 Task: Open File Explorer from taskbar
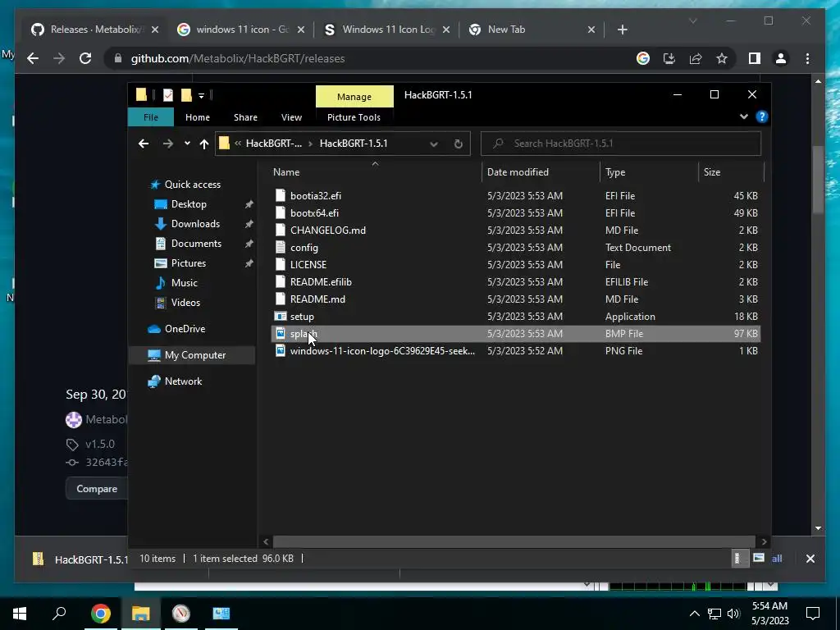tap(140, 614)
